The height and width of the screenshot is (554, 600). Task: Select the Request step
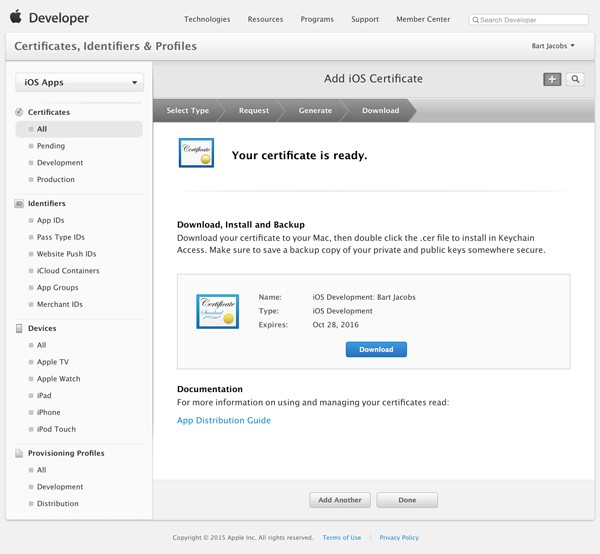254,111
